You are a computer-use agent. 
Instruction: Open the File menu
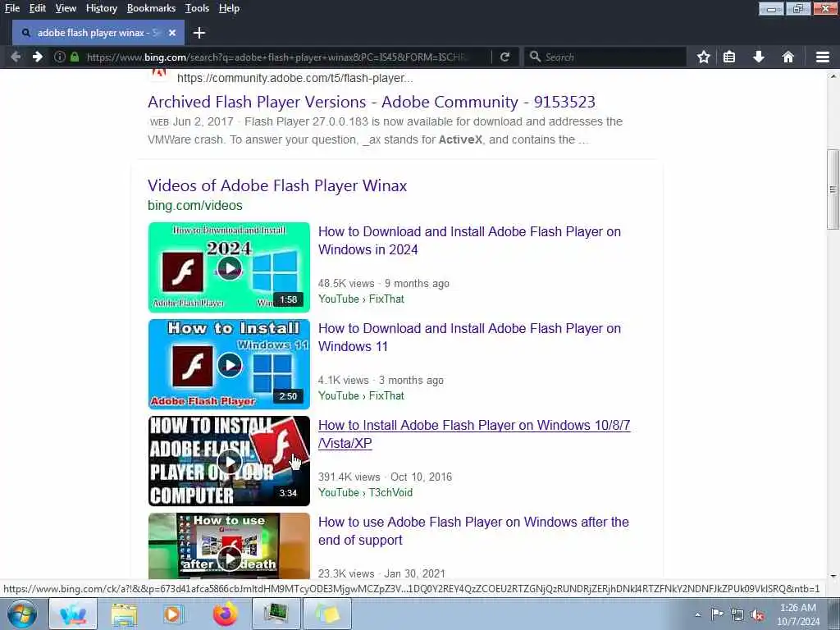[x=12, y=8]
